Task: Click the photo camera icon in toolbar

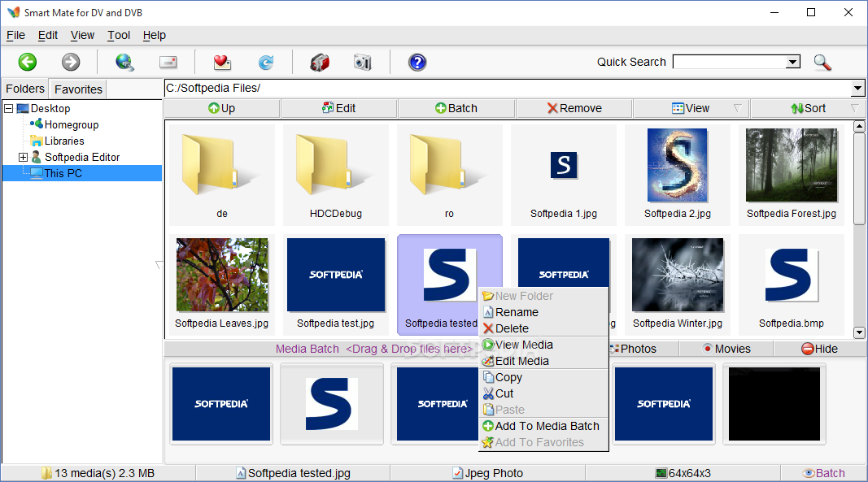Action: [x=363, y=62]
